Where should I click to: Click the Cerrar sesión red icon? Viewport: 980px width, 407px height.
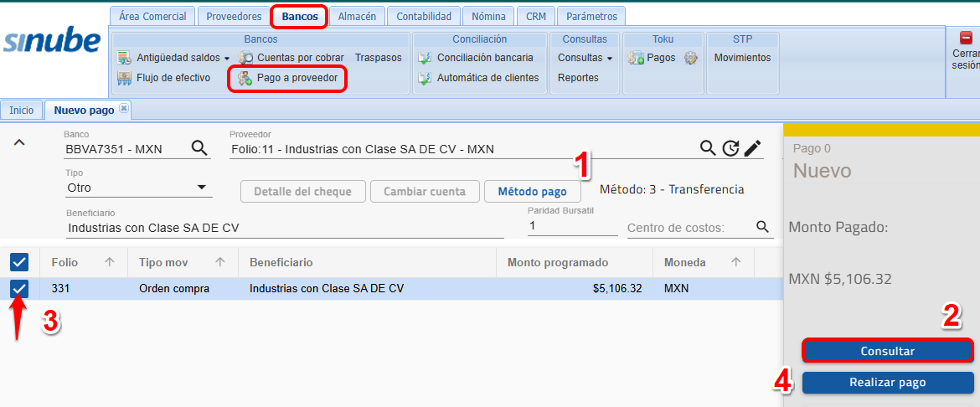tap(966, 38)
